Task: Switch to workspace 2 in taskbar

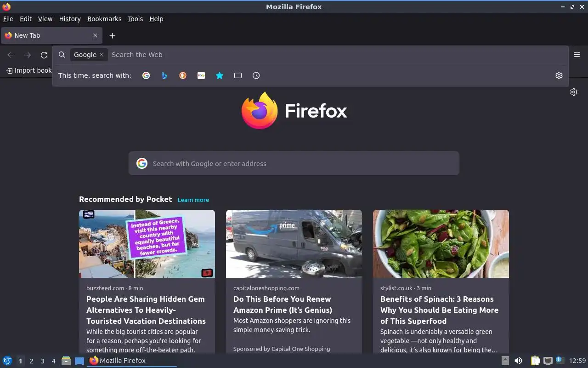Action: [31, 361]
